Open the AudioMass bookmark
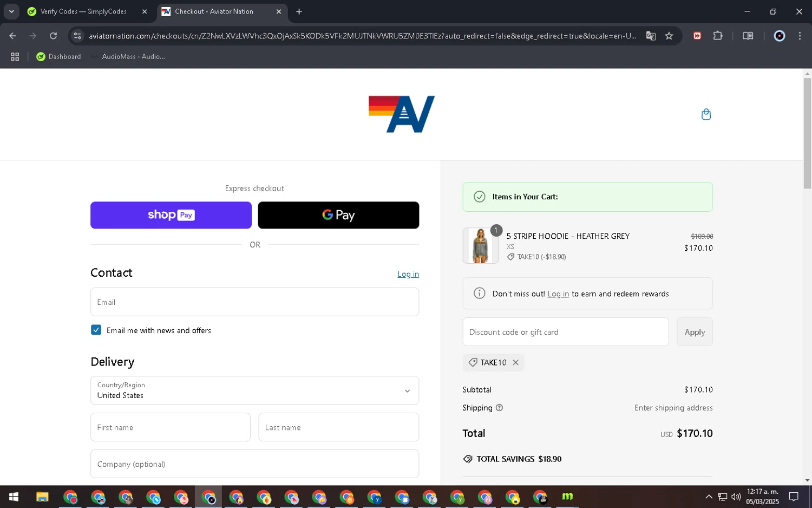Image resolution: width=812 pixels, height=508 pixels. [x=128, y=56]
